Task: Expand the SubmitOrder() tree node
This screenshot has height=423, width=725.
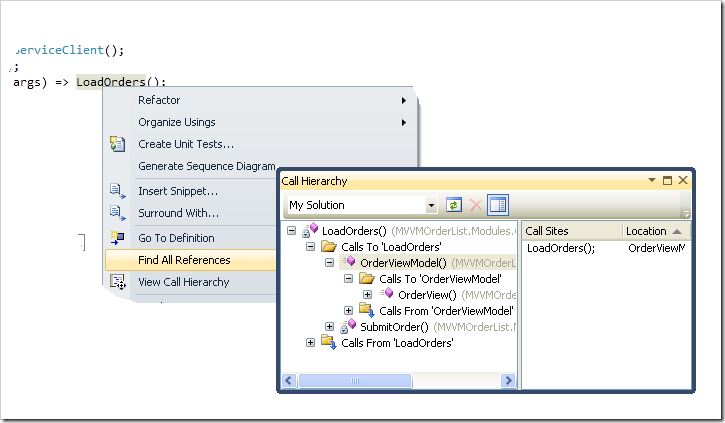Action: (330, 327)
